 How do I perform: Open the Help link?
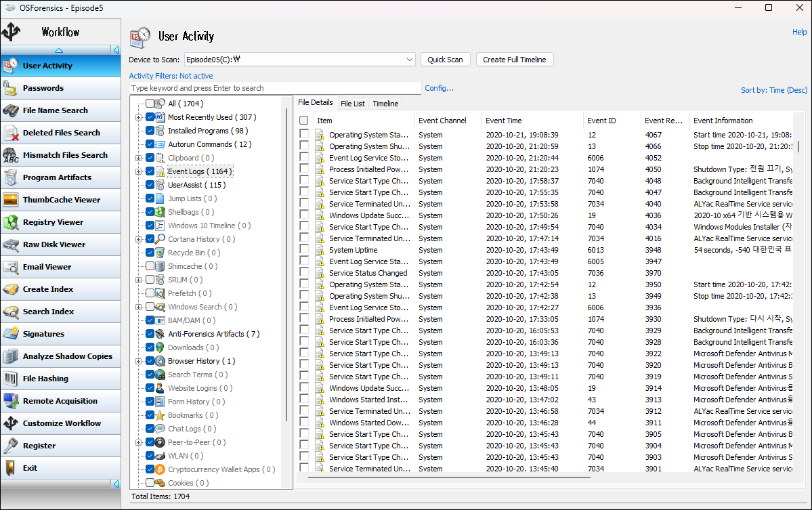[x=800, y=32]
